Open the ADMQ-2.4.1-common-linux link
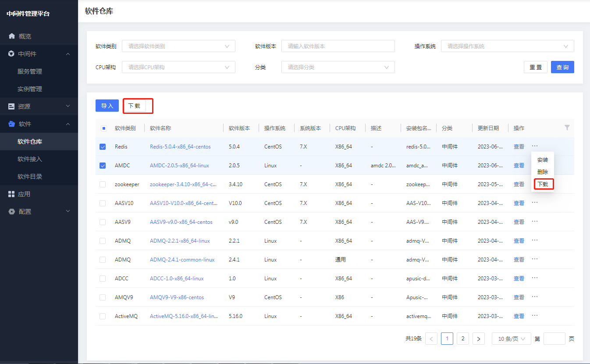Screen dimensions: 590x364 pos(182,260)
